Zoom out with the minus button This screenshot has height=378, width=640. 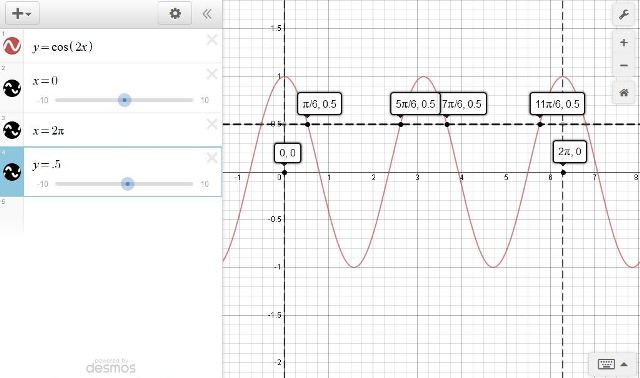click(624, 65)
